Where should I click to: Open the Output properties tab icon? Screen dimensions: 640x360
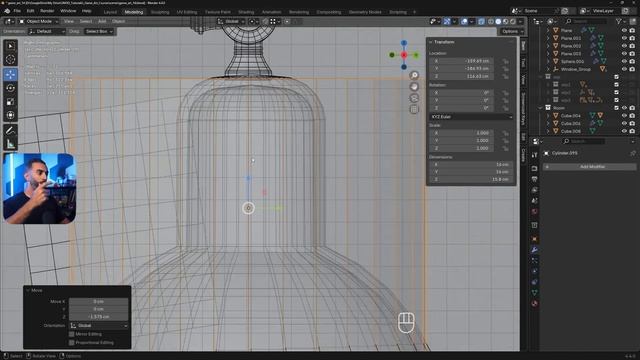point(534,179)
